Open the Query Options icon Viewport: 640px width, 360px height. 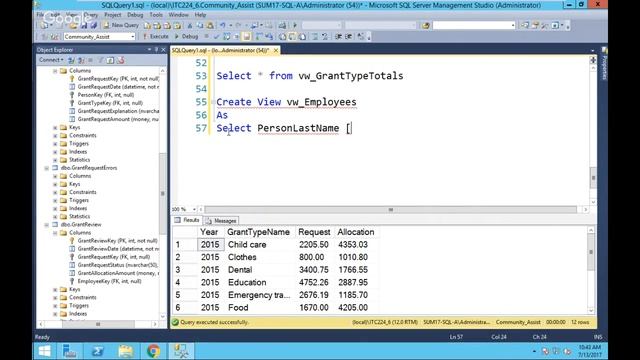(237, 36)
